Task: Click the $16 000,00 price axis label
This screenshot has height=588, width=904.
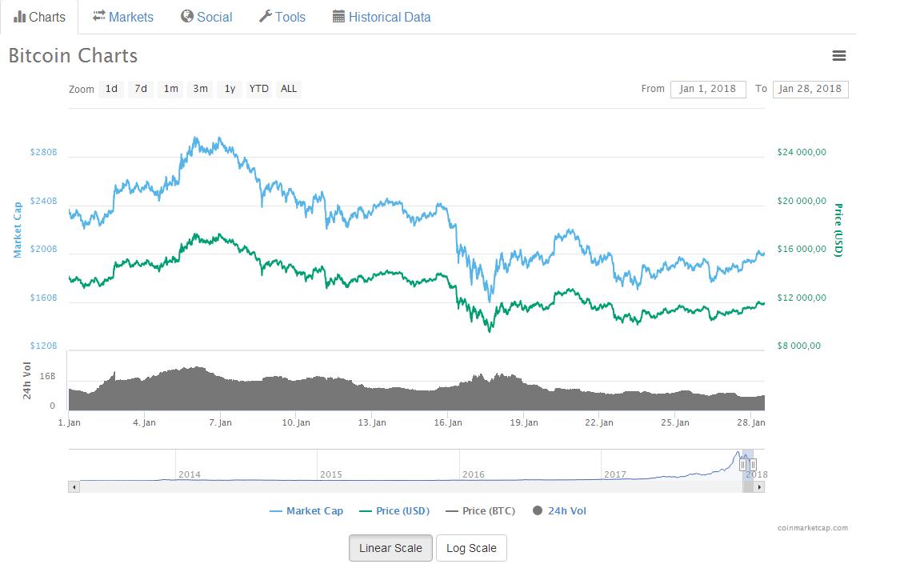Action: 802,249
